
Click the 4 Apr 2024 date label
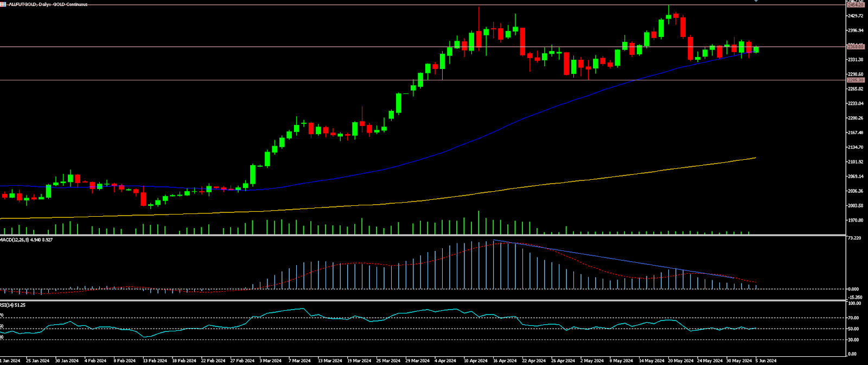click(446, 361)
